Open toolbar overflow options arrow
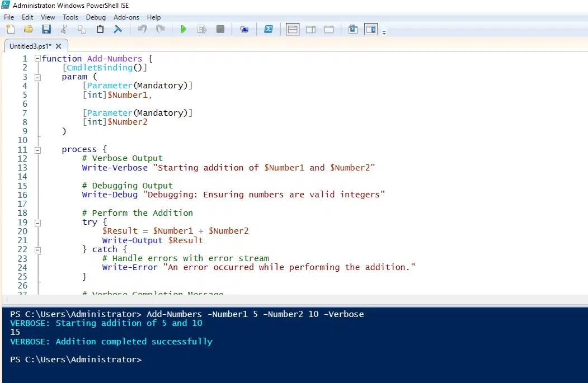Screen dimensions: 588x383 tap(384, 32)
